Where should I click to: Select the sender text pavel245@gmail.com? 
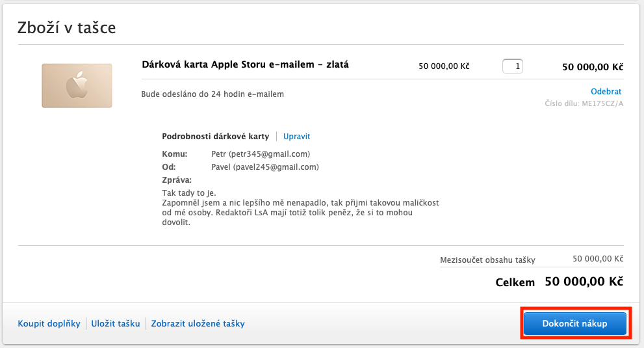point(276,167)
